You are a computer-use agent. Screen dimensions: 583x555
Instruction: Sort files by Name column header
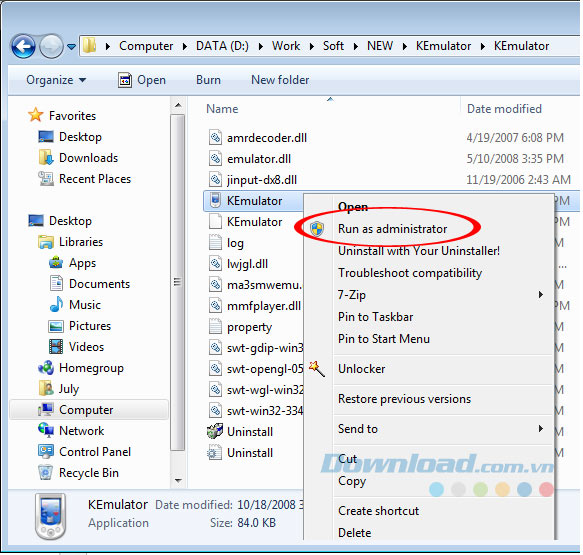click(222, 109)
